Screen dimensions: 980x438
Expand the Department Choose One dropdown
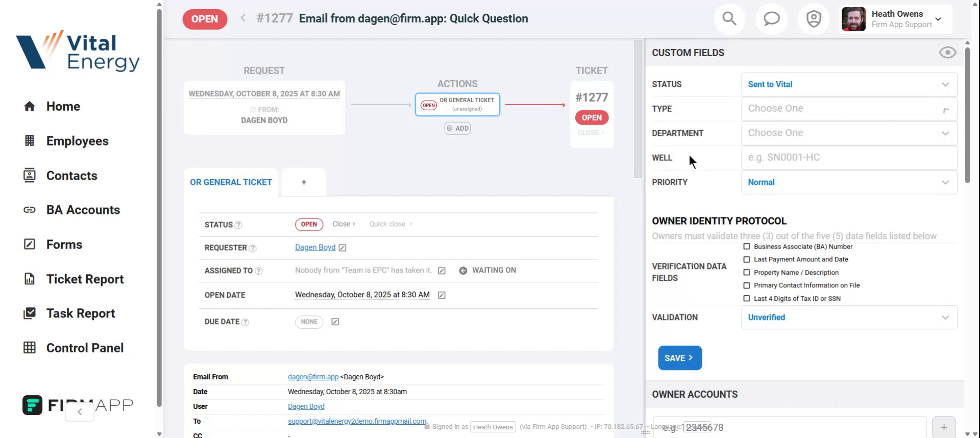(848, 133)
